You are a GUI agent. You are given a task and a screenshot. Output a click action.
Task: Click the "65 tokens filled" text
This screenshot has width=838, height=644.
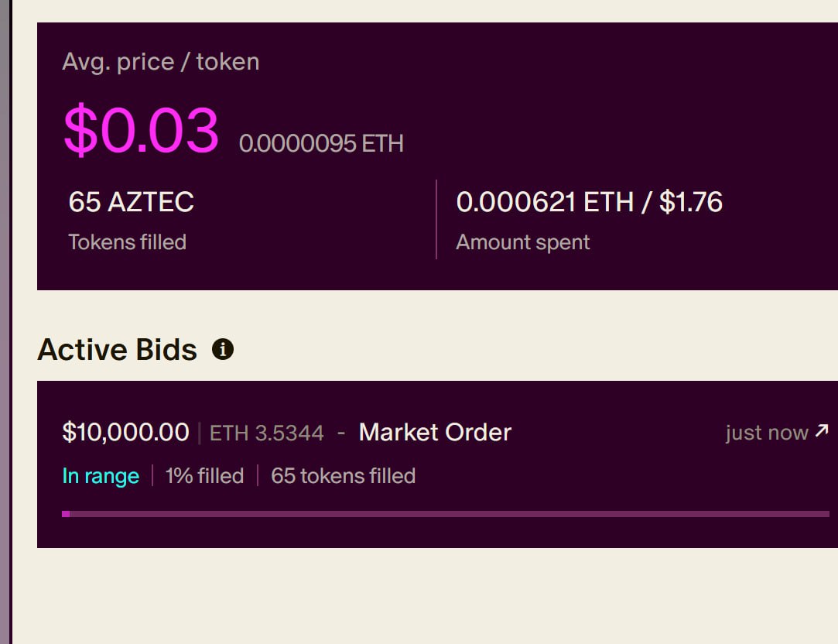click(343, 475)
